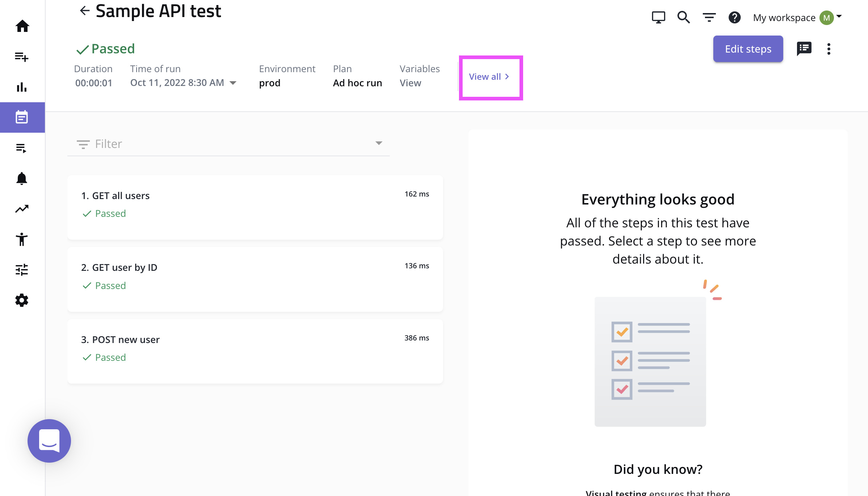Open the Intercom chat launcher bubble

(x=49, y=441)
